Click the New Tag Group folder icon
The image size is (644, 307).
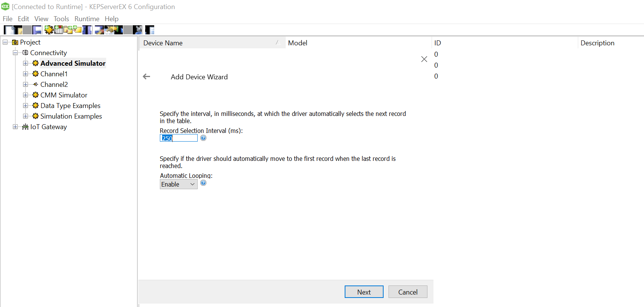coord(68,30)
